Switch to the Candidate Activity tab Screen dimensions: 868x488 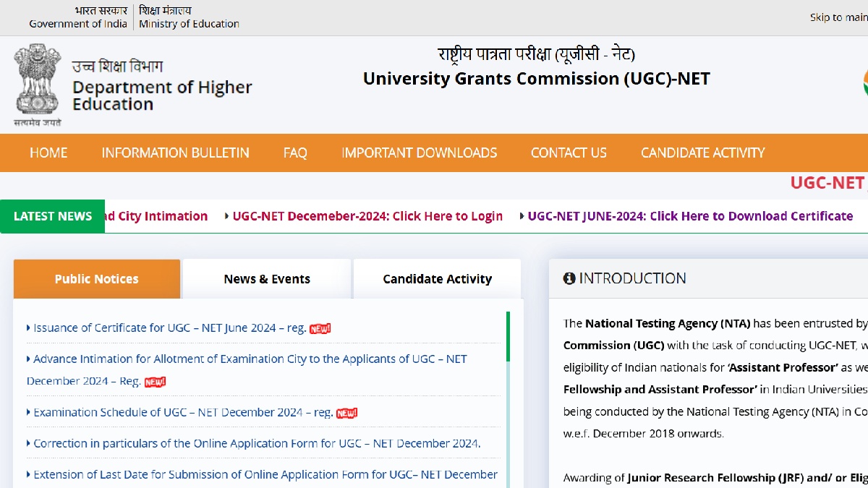pos(437,279)
